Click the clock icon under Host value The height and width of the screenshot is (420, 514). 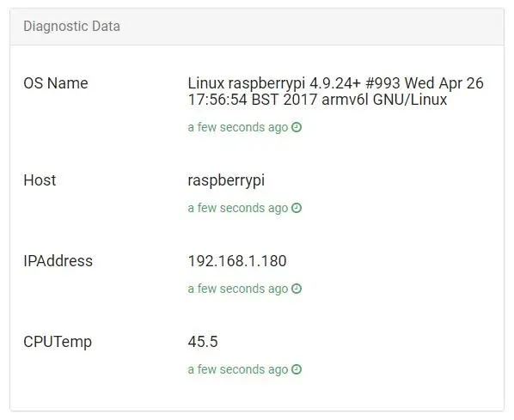297,208
